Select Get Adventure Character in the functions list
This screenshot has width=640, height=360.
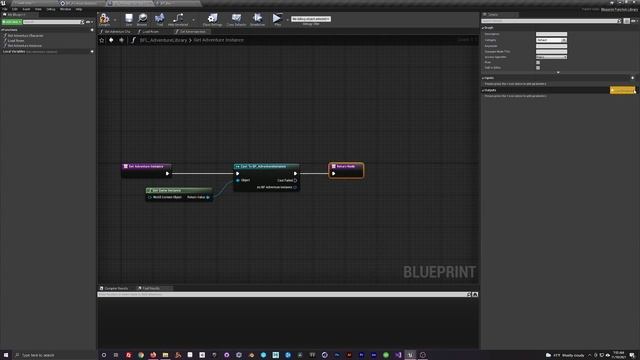click(x=25, y=36)
